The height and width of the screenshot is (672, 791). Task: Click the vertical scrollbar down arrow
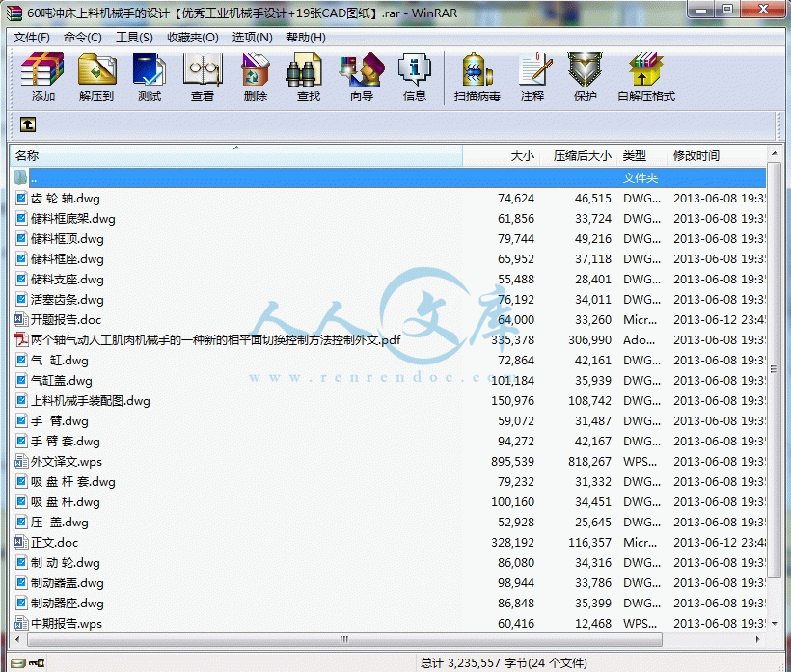pos(775,624)
